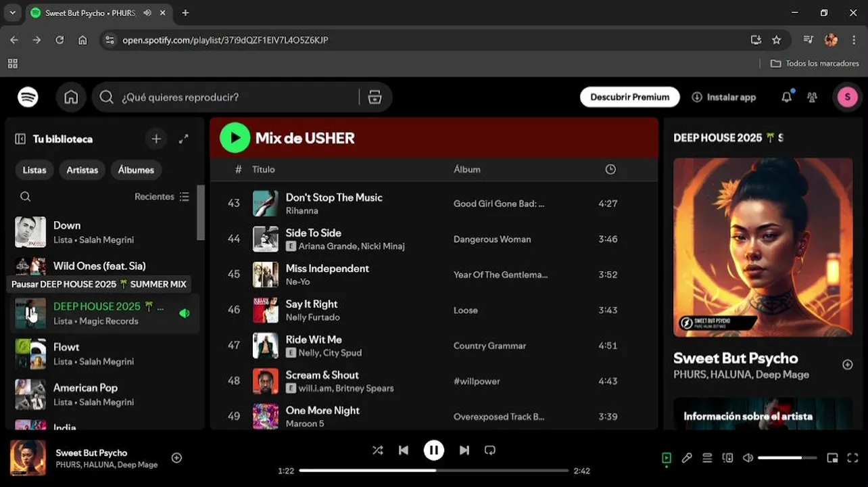Viewport: 868px width, 487px height.
Task: Create new playlist with plus button
Action: (156, 139)
